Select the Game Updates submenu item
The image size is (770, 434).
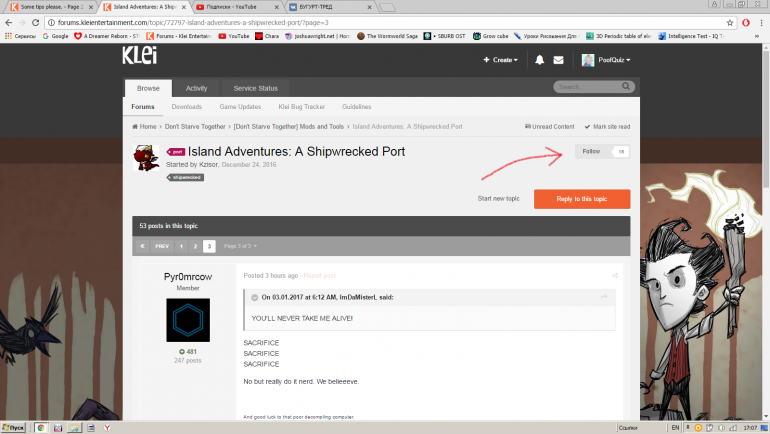[240, 107]
